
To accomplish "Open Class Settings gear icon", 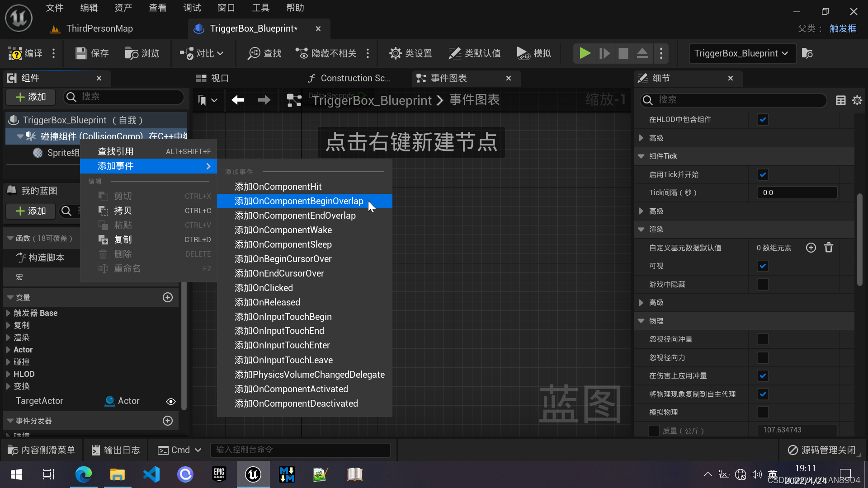I will 395,53.
